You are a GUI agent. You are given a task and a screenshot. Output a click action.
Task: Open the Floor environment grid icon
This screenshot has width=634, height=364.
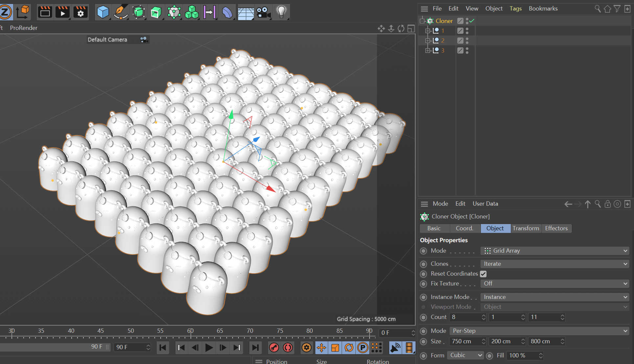[x=245, y=12]
